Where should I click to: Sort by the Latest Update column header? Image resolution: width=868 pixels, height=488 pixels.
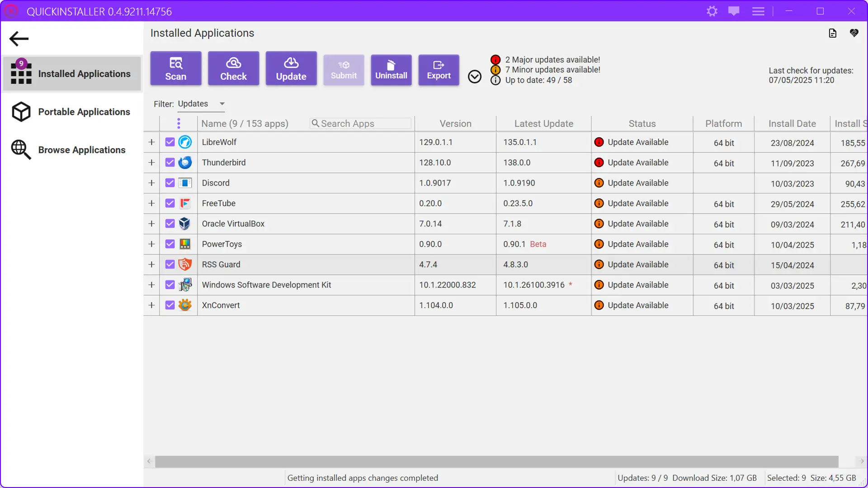(x=543, y=123)
